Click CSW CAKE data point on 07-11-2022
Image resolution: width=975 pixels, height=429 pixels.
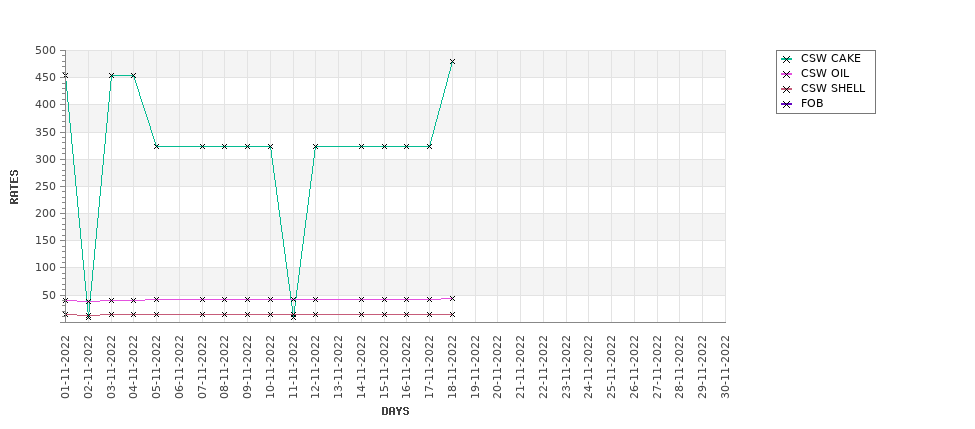(202, 146)
